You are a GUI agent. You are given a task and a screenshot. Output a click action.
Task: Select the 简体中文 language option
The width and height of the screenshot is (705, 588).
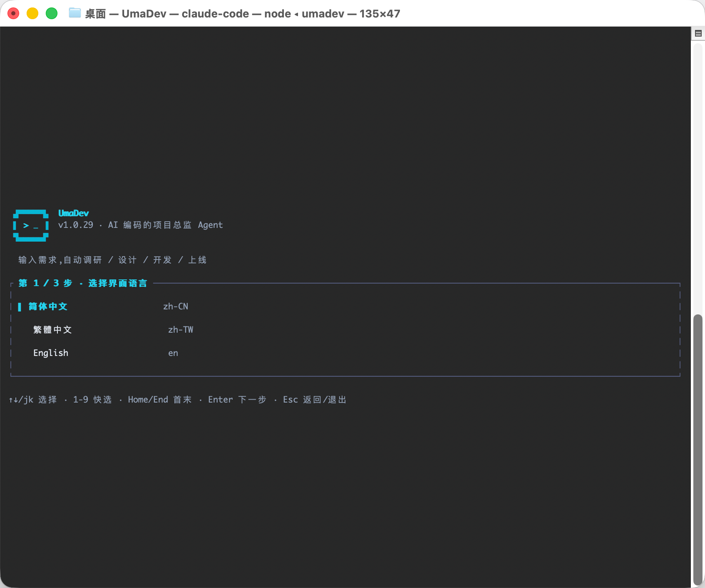pyautogui.click(x=48, y=306)
